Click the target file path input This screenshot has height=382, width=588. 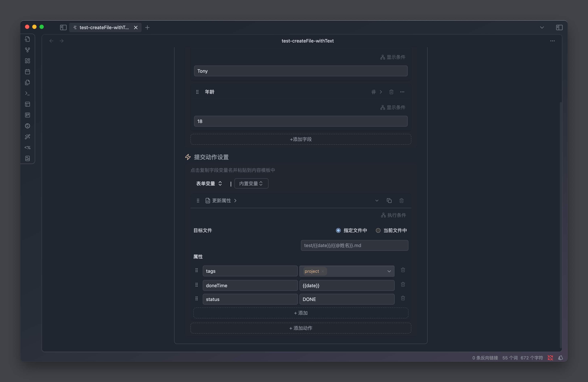tap(354, 245)
